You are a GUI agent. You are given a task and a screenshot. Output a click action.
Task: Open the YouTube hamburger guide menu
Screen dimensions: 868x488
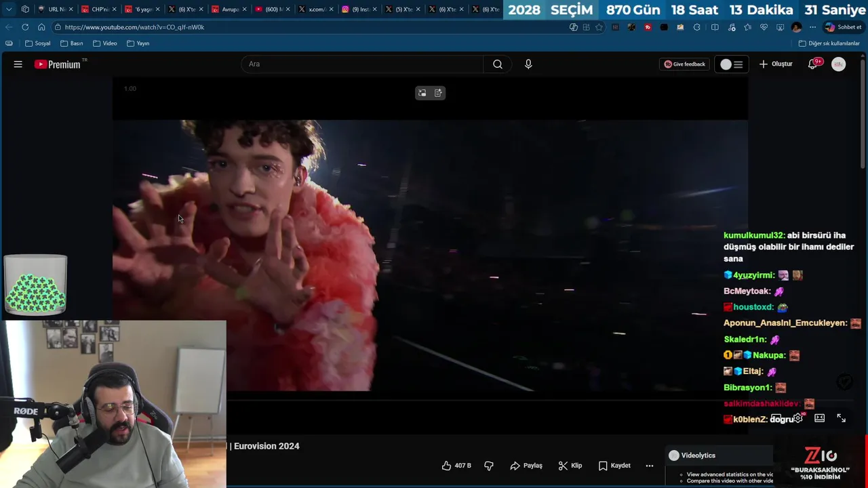18,64
